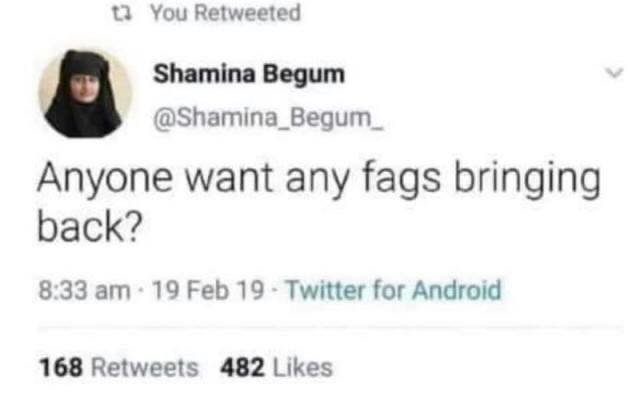Click the 482 likes count number

pyautogui.click(x=242, y=367)
